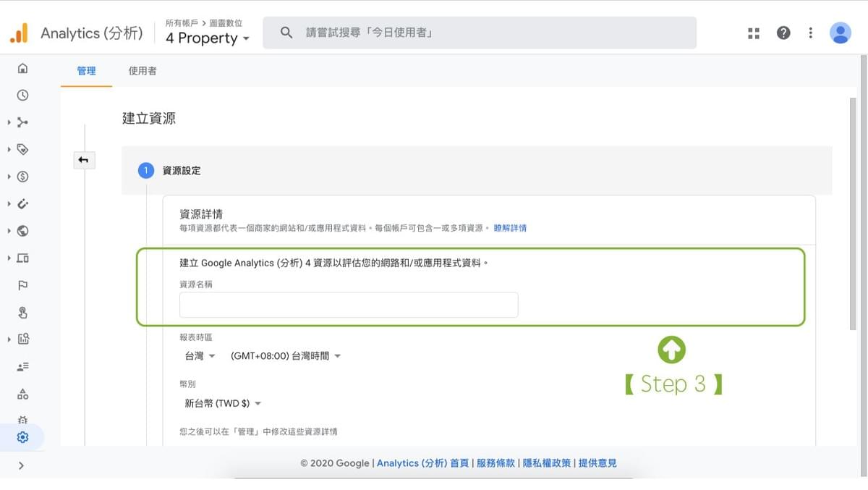This screenshot has width=868, height=490.
Task: Expand arrow beside Monetization dollar icon
Action: coord(9,177)
